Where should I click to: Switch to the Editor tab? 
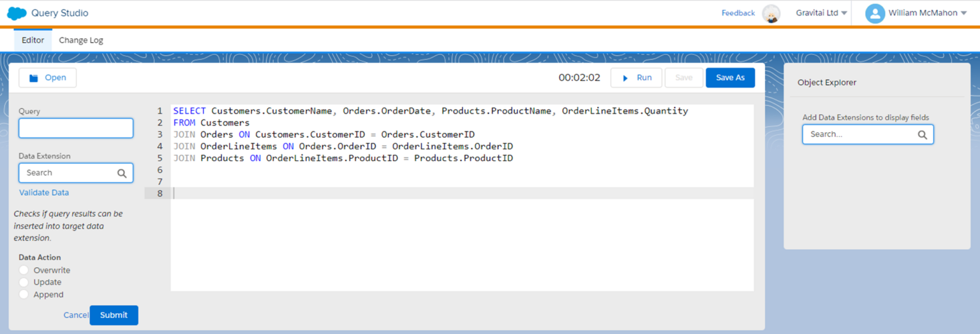[x=33, y=40]
